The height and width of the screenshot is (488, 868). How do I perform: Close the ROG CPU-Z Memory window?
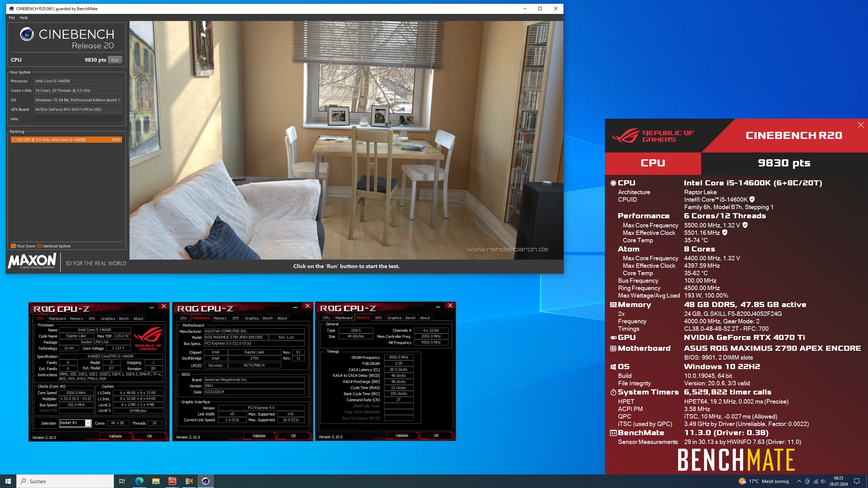point(450,306)
